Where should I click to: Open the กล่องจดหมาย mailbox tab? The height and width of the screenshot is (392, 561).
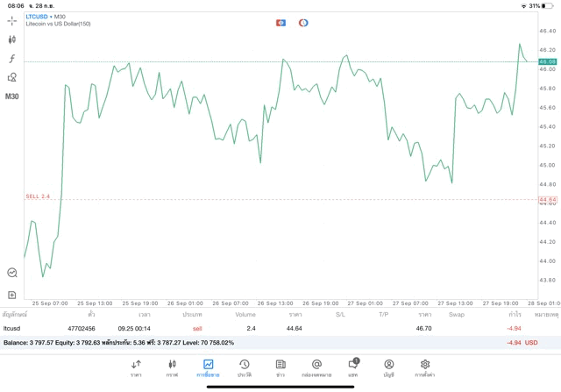[x=316, y=367]
